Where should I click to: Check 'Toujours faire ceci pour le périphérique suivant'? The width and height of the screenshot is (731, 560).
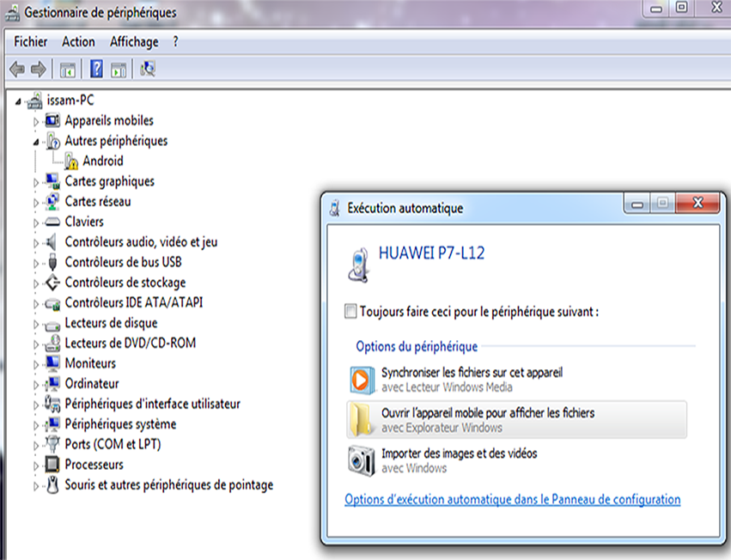pos(350,311)
